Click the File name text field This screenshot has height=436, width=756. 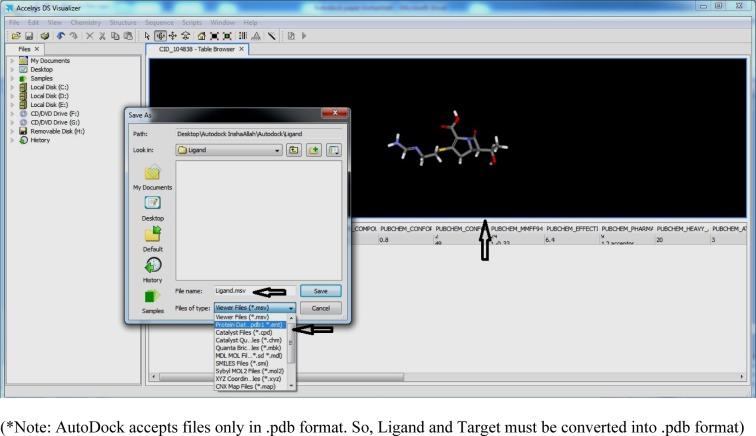254,291
